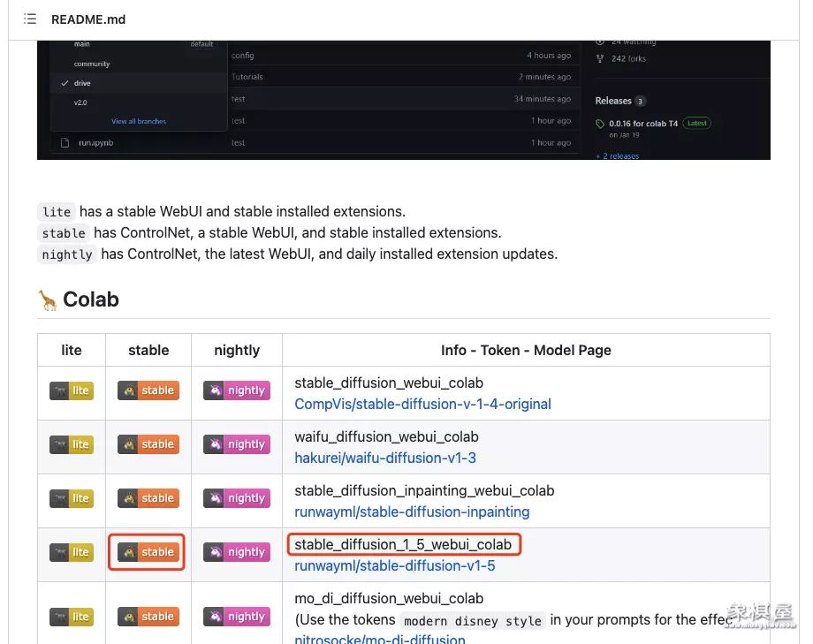Click '242 forks' text in embedded screenshot
Image resolution: width=813 pixels, height=644 pixels.
point(628,58)
